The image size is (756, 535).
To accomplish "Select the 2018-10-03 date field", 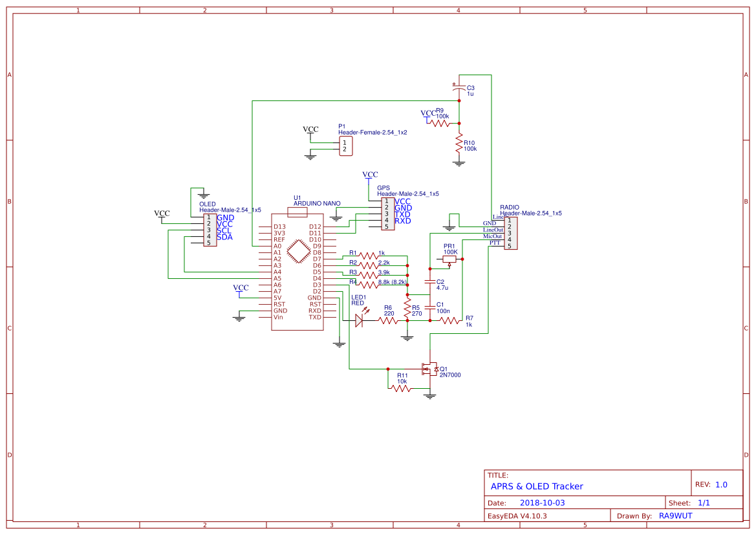I will click(x=543, y=501).
